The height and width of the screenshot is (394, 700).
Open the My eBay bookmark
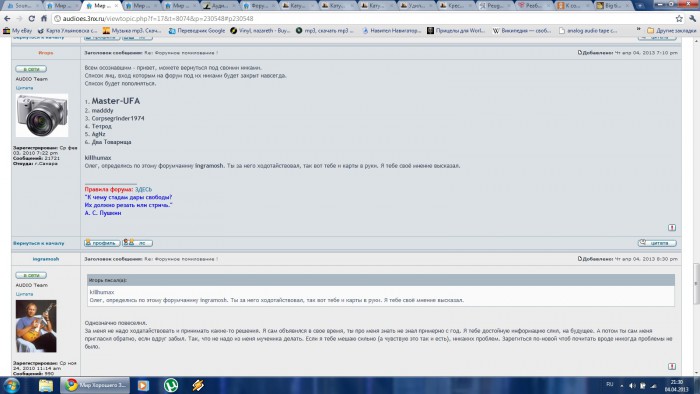[x=17, y=31]
